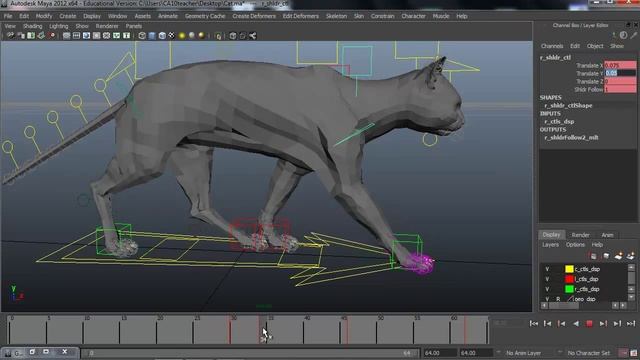Toggle textured display checker icon
Screen dimensions: 640x360
[x=172, y=36]
